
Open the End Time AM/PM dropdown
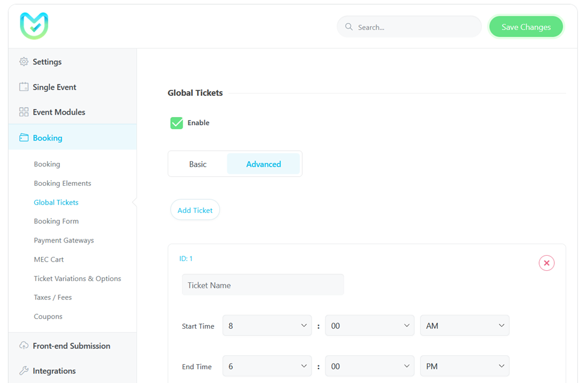click(464, 366)
